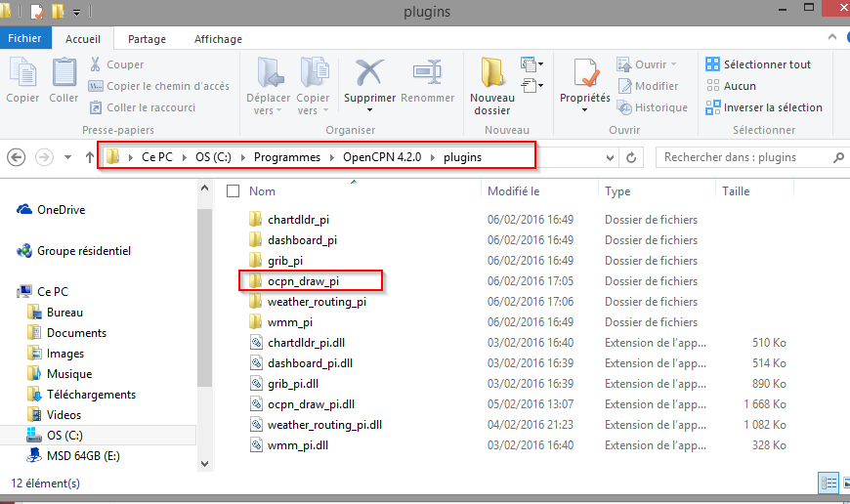Click OpenCPN 4.2.0 in breadcrumb
This screenshot has height=504, width=850.
click(x=382, y=157)
